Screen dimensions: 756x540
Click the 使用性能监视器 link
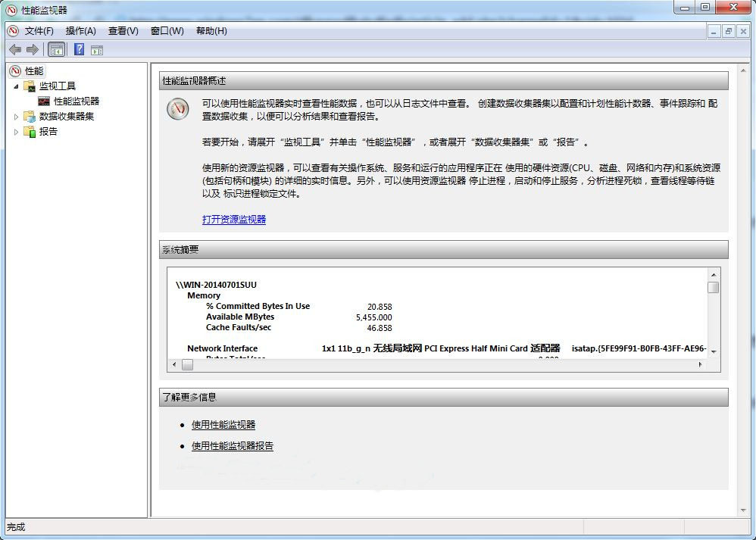tap(222, 425)
